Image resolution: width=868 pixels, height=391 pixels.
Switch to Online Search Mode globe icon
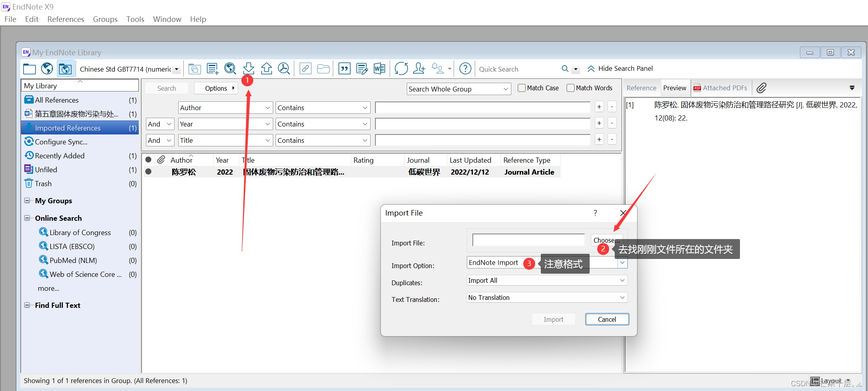pos(47,69)
